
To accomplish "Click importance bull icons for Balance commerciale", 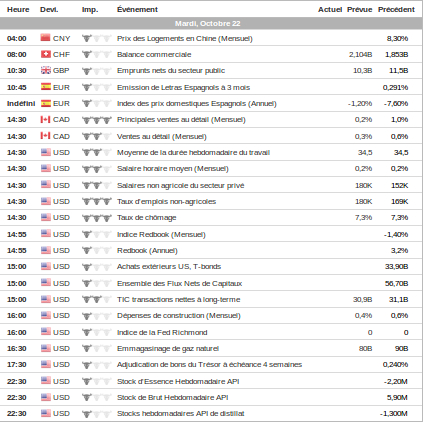I will point(97,54).
